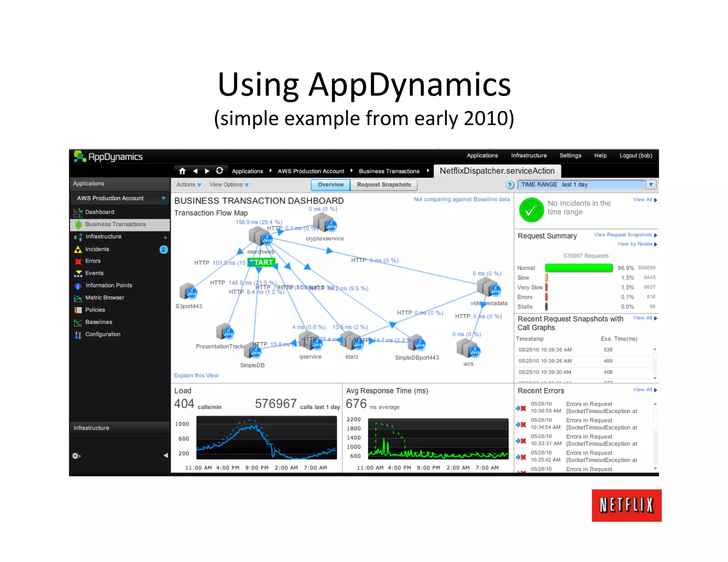
Task: Click View by Nodes link
Action: 637,244
